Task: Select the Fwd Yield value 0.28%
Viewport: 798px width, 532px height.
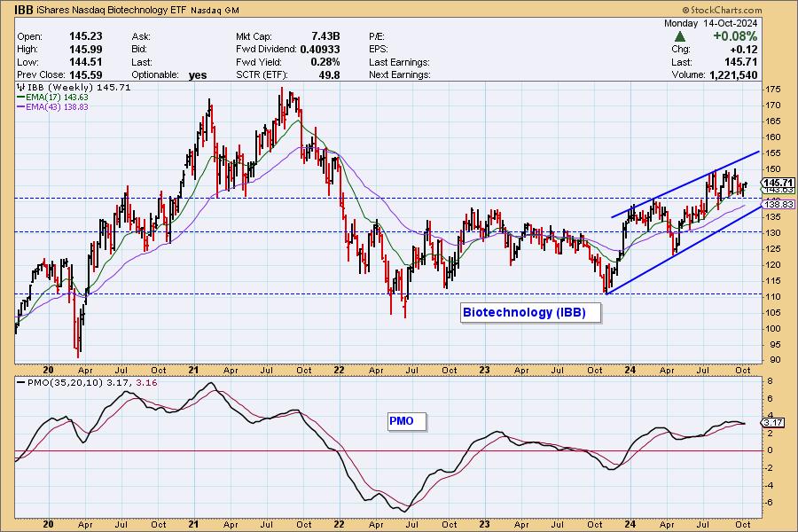Action: [325, 62]
